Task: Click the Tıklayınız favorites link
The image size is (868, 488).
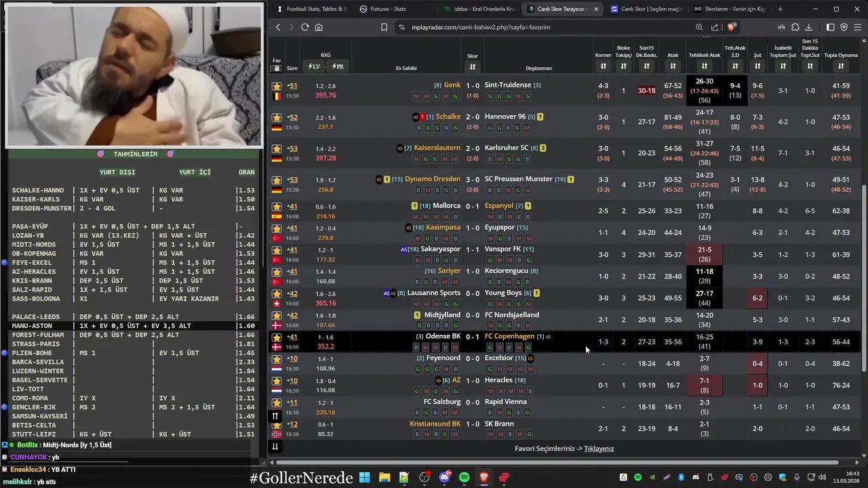Action: click(x=599, y=449)
